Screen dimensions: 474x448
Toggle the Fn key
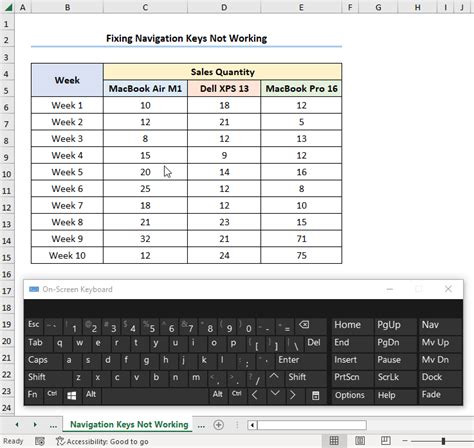[33, 395]
